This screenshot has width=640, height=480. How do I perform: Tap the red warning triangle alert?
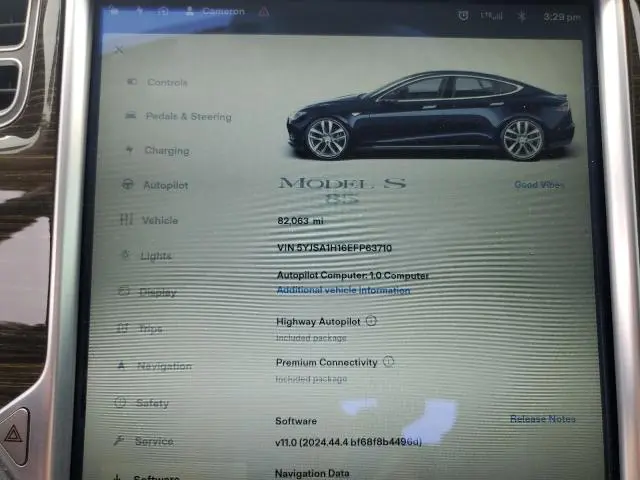(264, 11)
